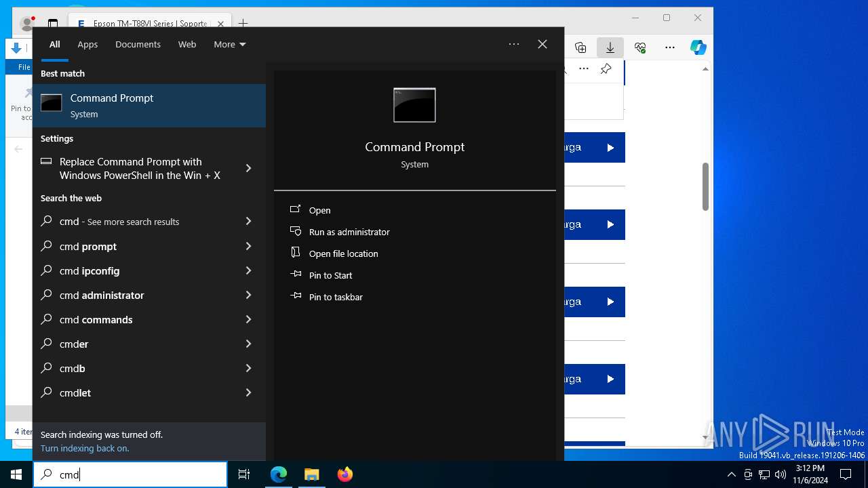Open File Explorer from the taskbar
Image resolution: width=868 pixels, height=488 pixels.
pos(311,474)
